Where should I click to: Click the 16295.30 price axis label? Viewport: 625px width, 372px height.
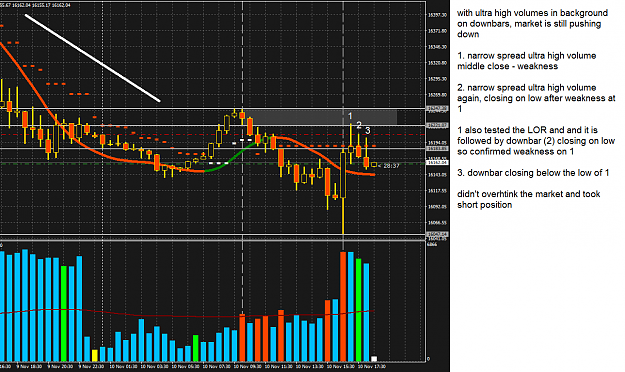[437, 79]
